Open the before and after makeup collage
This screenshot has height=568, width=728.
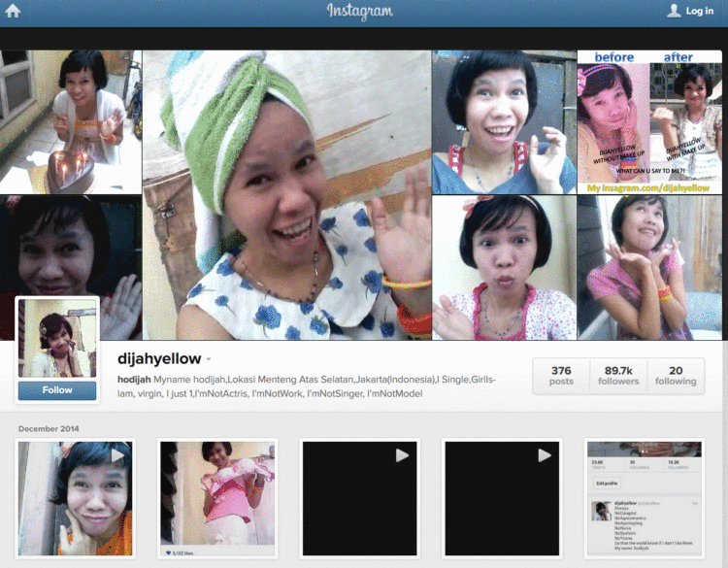(649, 122)
